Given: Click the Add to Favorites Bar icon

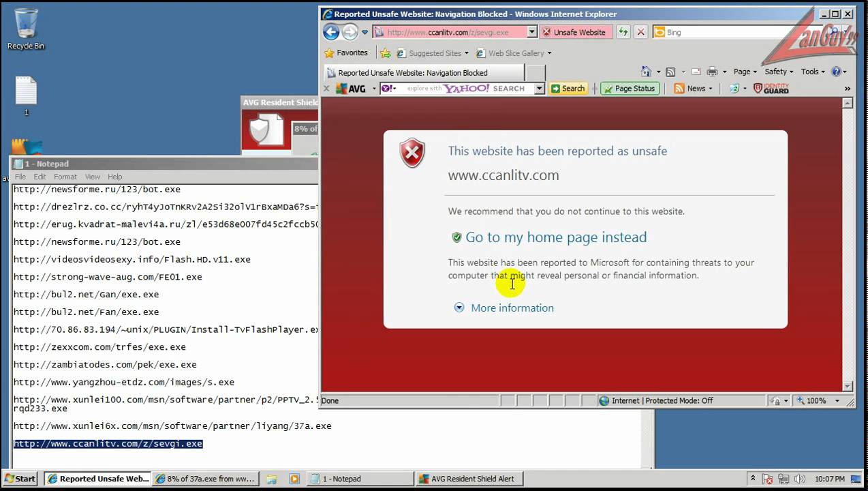Looking at the screenshot, I should (385, 53).
